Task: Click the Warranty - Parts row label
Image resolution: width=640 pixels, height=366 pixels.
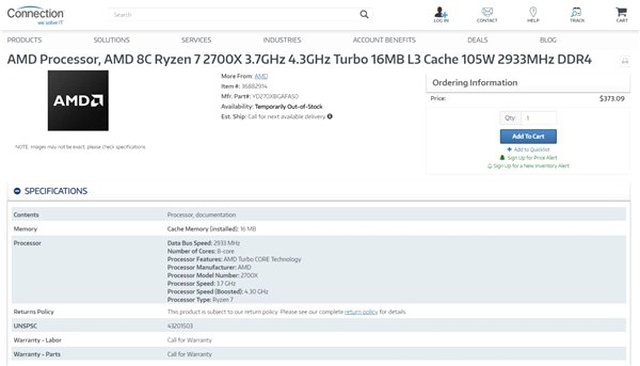Action: point(37,354)
